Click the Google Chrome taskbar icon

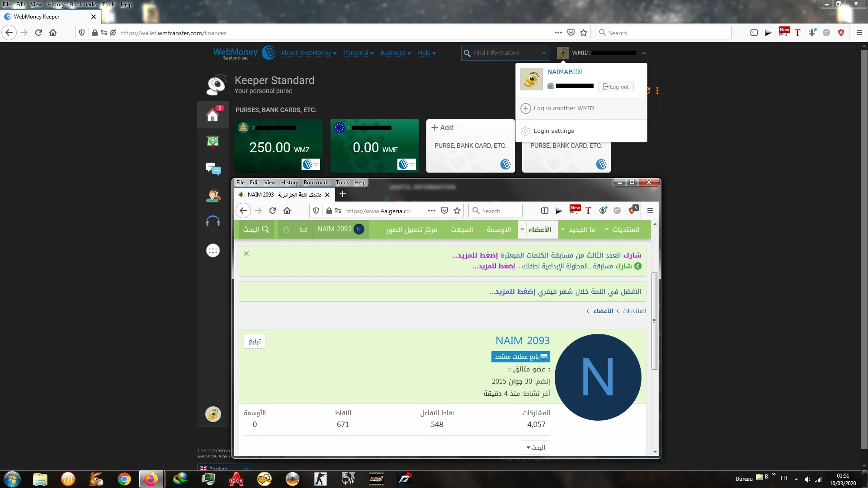click(x=124, y=479)
